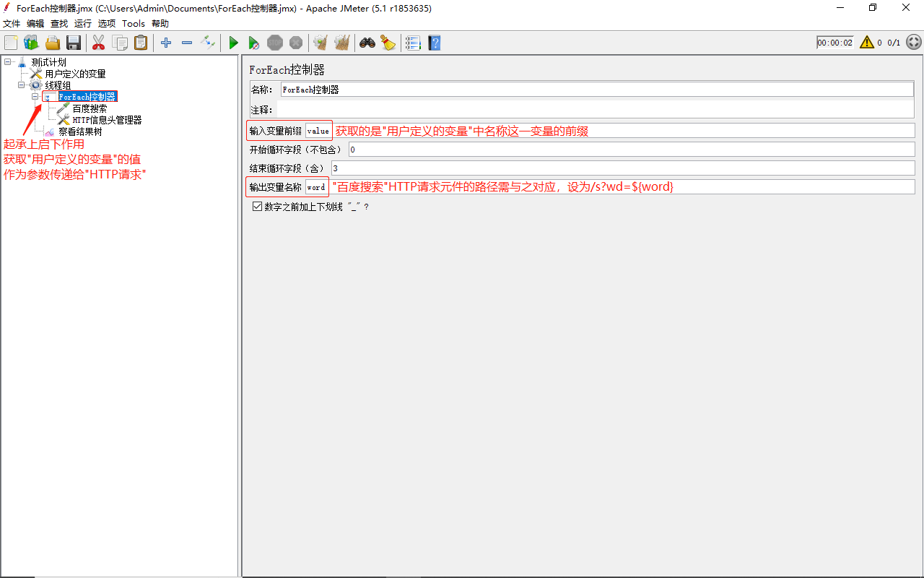This screenshot has height=578, width=924.
Task: Save the test plan with floppy icon
Action: [74, 43]
